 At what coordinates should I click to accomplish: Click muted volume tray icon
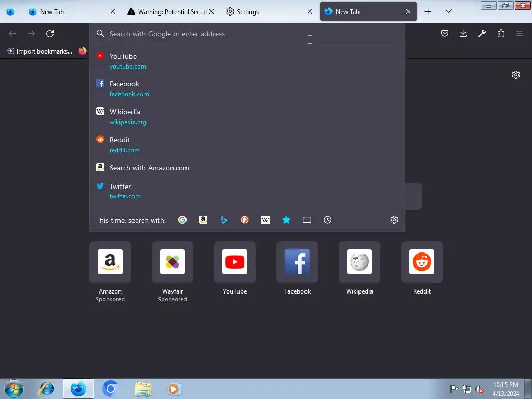click(x=480, y=389)
